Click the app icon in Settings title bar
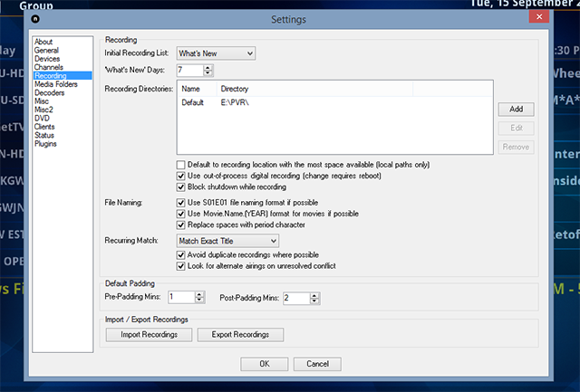 point(35,18)
